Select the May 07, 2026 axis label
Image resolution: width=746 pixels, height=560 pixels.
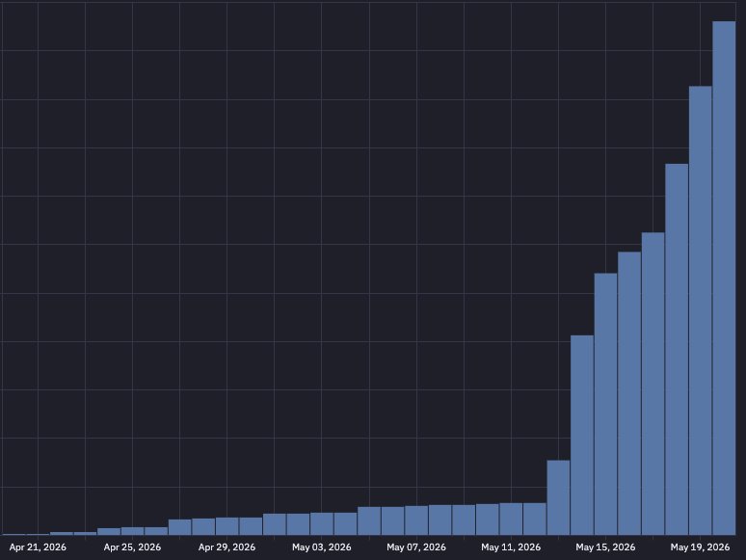point(416,547)
